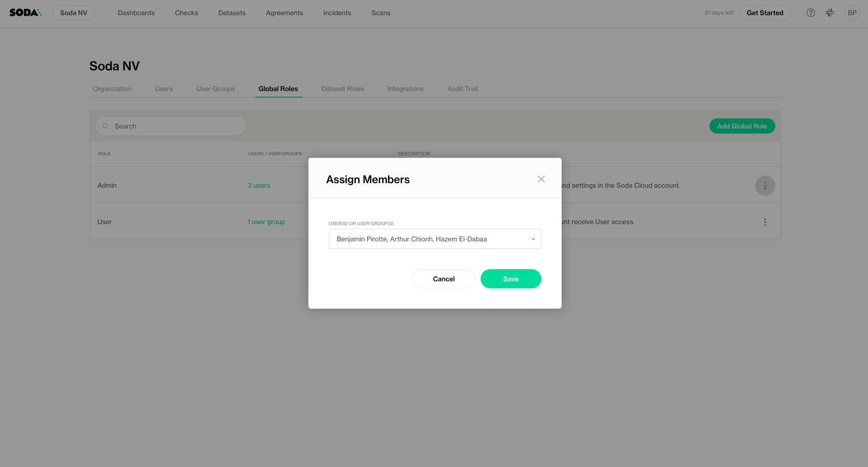Open the Admin role three-dot menu
This screenshot has width=868, height=467.
click(x=765, y=186)
